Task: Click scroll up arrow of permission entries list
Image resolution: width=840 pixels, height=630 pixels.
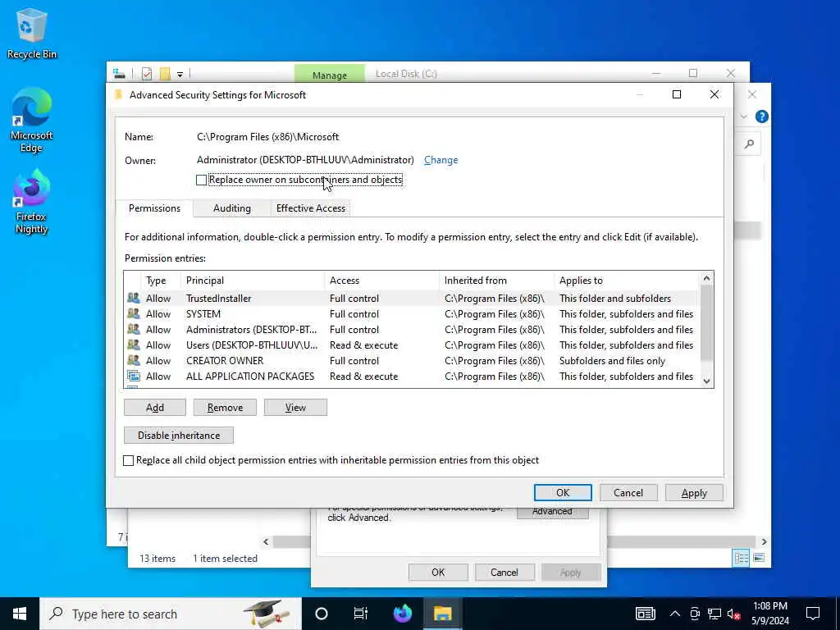Action: click(x=706, y=278)
